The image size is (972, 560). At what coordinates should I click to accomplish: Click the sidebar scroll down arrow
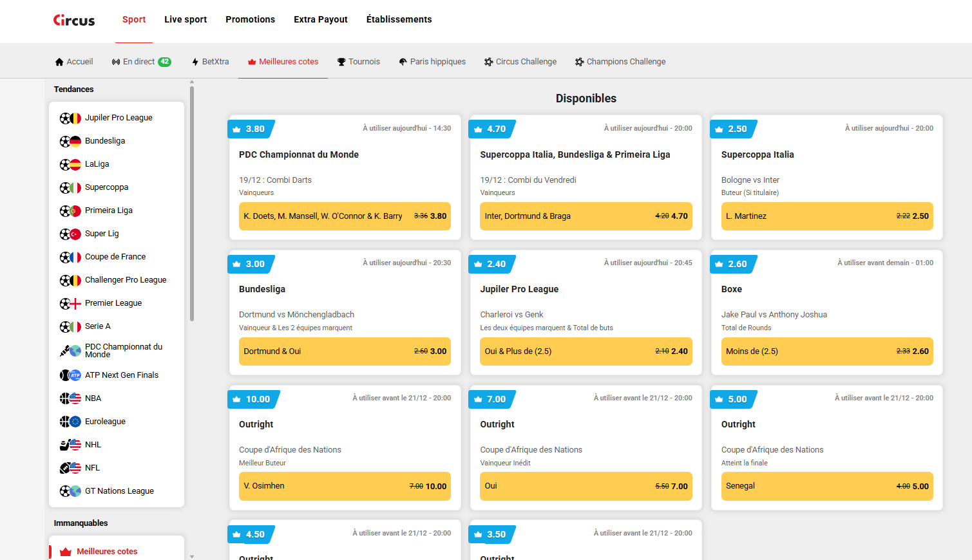pos(192,556)
